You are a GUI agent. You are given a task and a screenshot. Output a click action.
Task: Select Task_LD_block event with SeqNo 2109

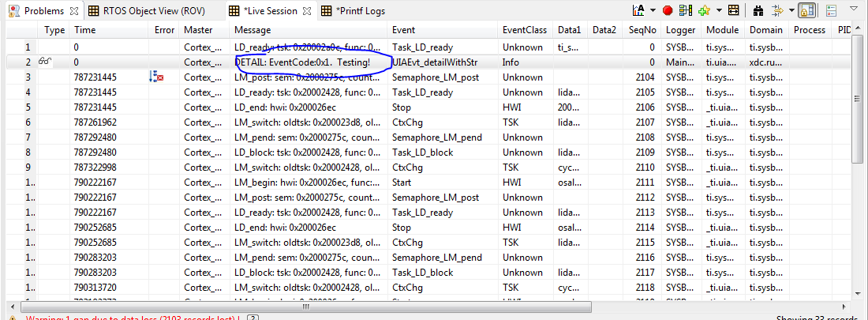click(422, 152)
